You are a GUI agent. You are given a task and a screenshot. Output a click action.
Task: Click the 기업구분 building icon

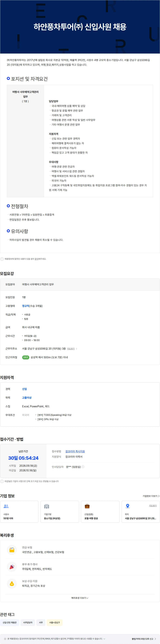tap(46, 506)
